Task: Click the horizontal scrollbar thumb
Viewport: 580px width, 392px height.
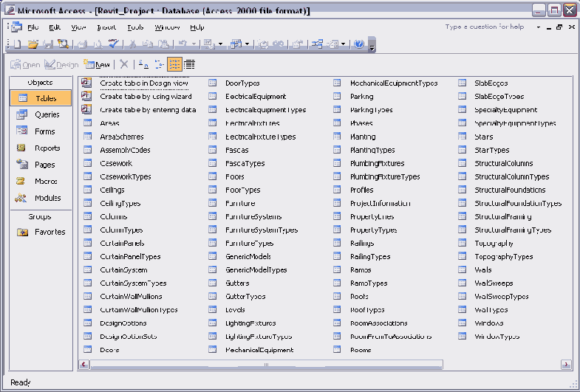Action: [x=266, y=365]
